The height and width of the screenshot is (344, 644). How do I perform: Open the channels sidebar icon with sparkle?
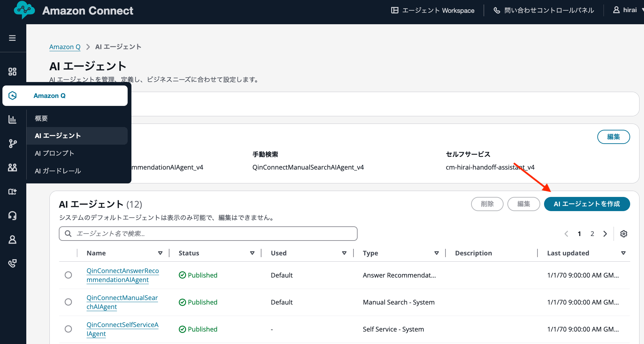click(12, 191)
